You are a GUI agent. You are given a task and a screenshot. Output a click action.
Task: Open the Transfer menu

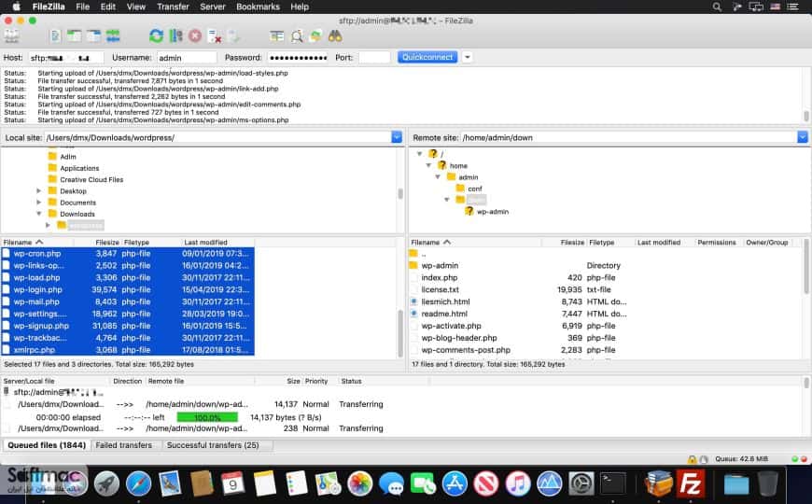point(173,7)
